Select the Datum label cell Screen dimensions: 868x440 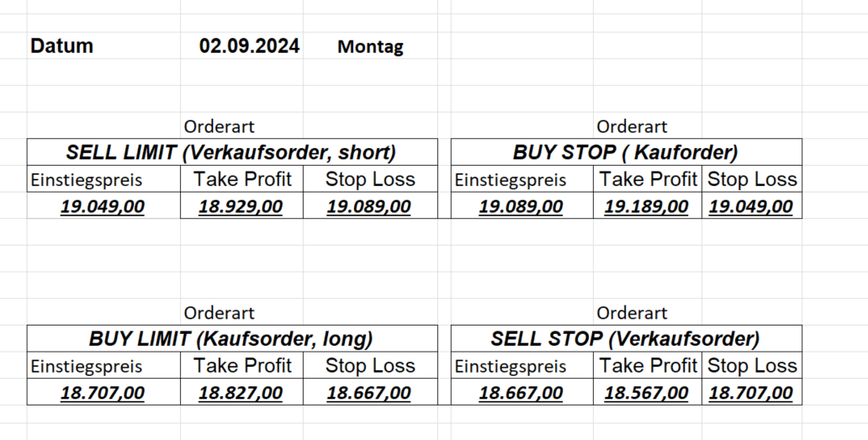[x=61, y=46]
